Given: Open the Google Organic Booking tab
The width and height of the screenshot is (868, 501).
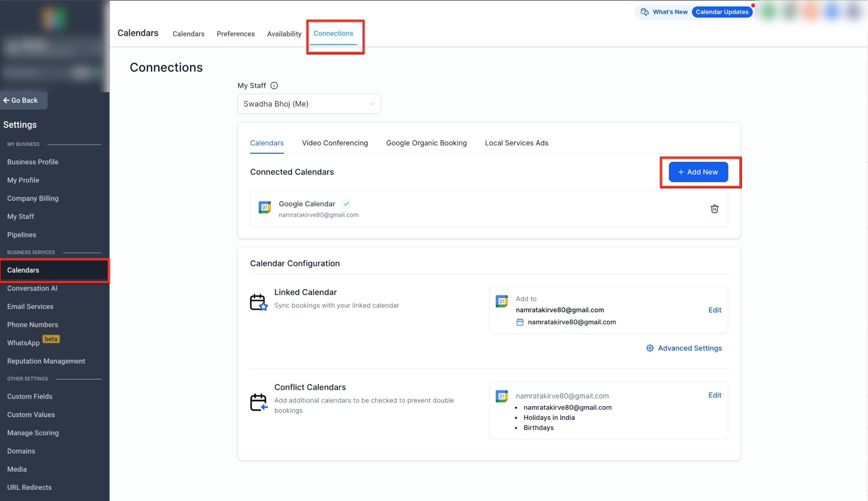Looking at the screenshot, I should 426,143.
